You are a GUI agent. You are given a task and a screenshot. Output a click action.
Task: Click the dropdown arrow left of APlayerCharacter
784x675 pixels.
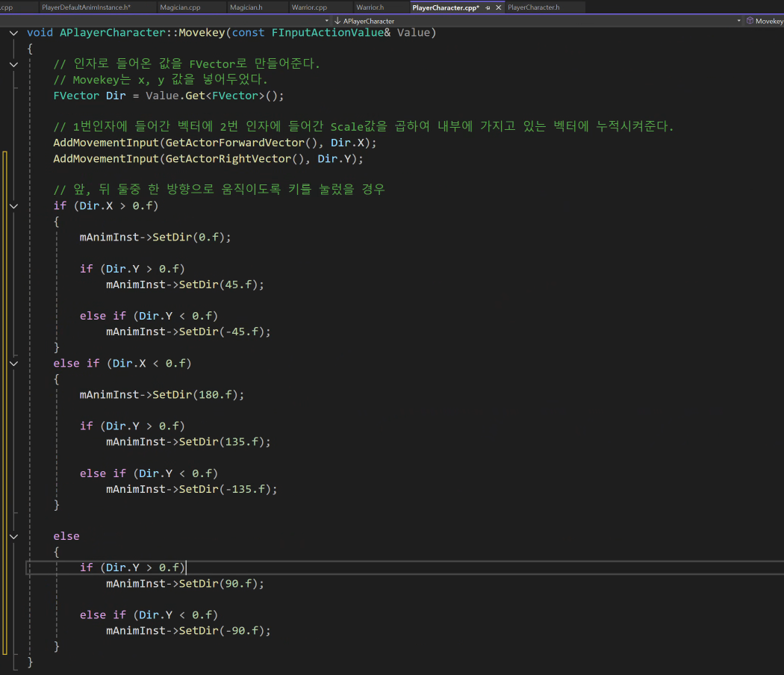pos(326,21)
